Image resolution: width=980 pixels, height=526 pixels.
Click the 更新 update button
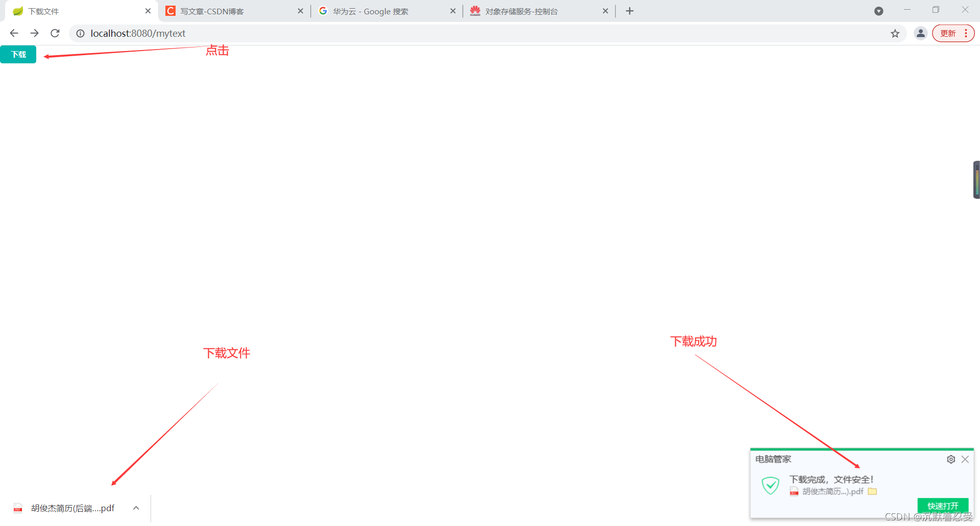pyautogui.click(x=948, y=33)
